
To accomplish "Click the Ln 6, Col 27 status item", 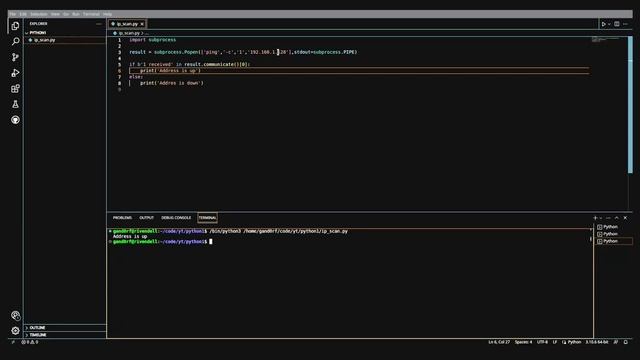I will click(499, 342).
